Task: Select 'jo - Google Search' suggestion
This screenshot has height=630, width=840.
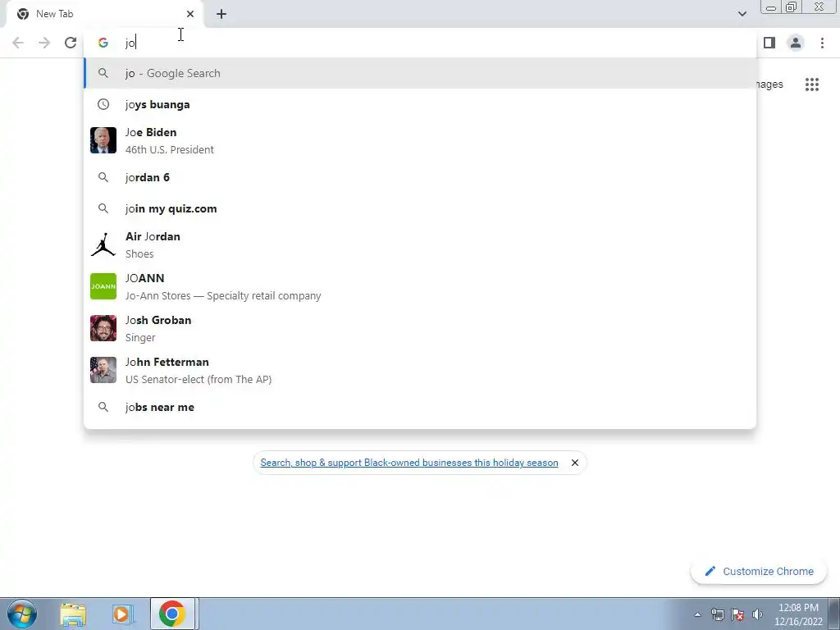Action: 420,73
